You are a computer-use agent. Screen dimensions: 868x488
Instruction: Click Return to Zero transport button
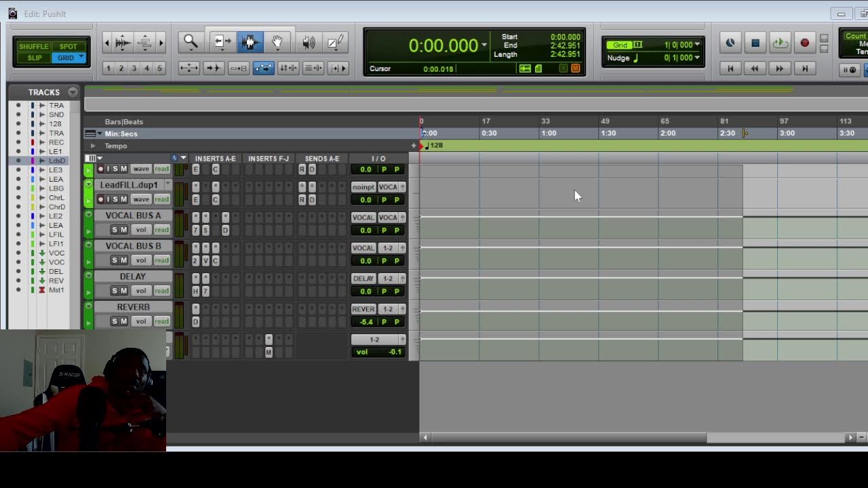click(x=730, y=68)
